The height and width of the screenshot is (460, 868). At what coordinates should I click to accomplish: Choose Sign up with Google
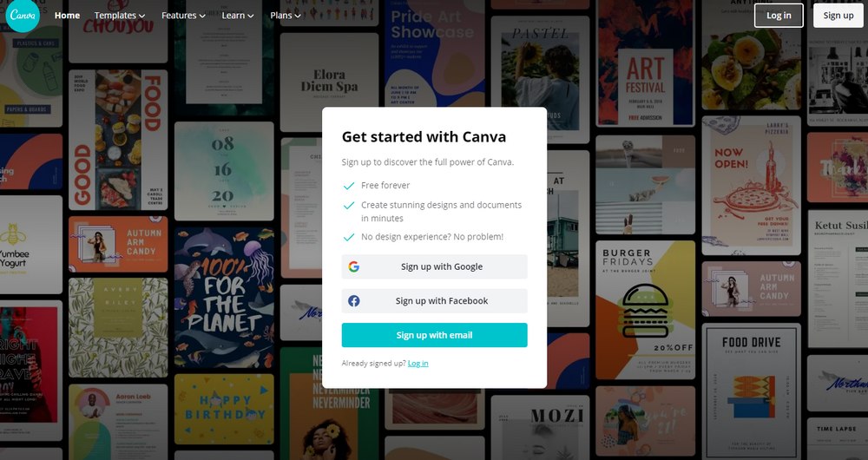click(x=434, y=266)
